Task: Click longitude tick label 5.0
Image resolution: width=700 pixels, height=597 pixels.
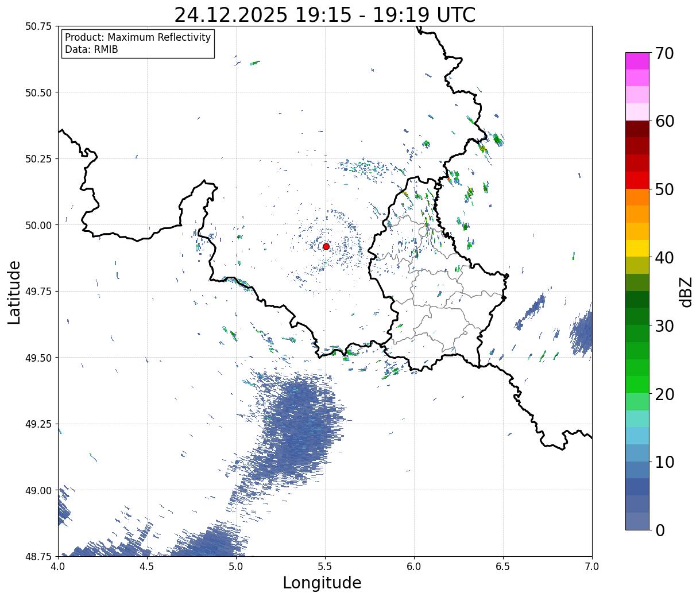Action: [236, 567]
